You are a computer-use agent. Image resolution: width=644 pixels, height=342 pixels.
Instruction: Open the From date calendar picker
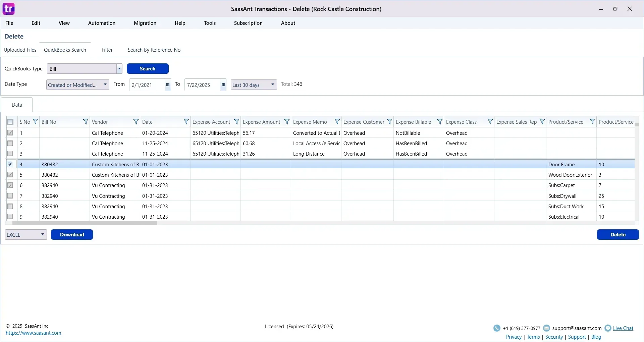(168, 85)
